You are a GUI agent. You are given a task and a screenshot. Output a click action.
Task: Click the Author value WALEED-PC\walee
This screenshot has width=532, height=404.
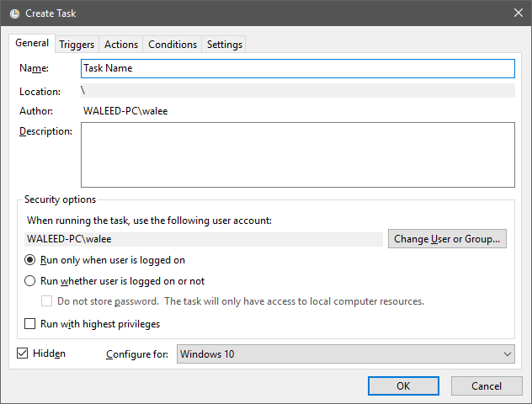pos(125,111)
